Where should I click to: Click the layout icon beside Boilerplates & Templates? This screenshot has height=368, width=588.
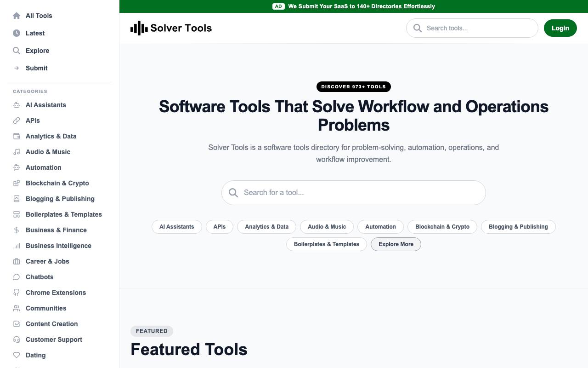pyautogui.click(x=17, y=214)
